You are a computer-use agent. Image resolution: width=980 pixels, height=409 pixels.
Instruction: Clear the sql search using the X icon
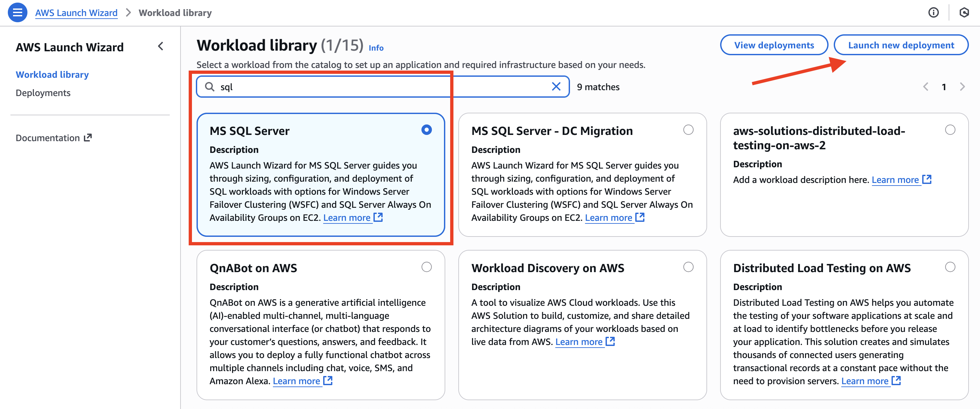click(556, 87)
